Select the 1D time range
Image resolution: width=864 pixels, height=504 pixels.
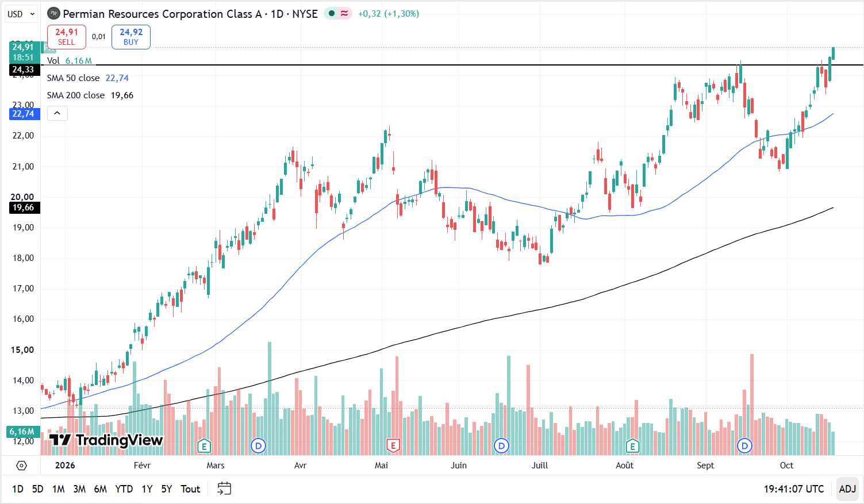[x=18, y=489]
